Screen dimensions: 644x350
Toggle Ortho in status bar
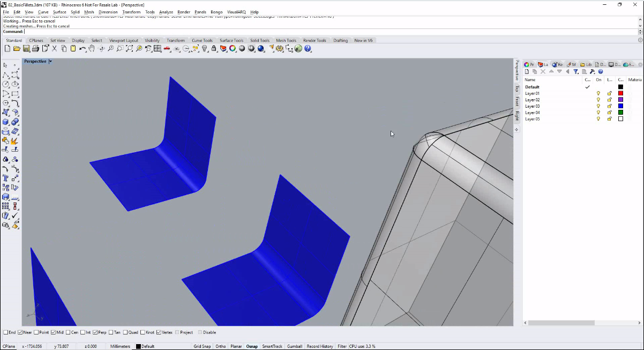pyautogui.click(x=220, y=347)
